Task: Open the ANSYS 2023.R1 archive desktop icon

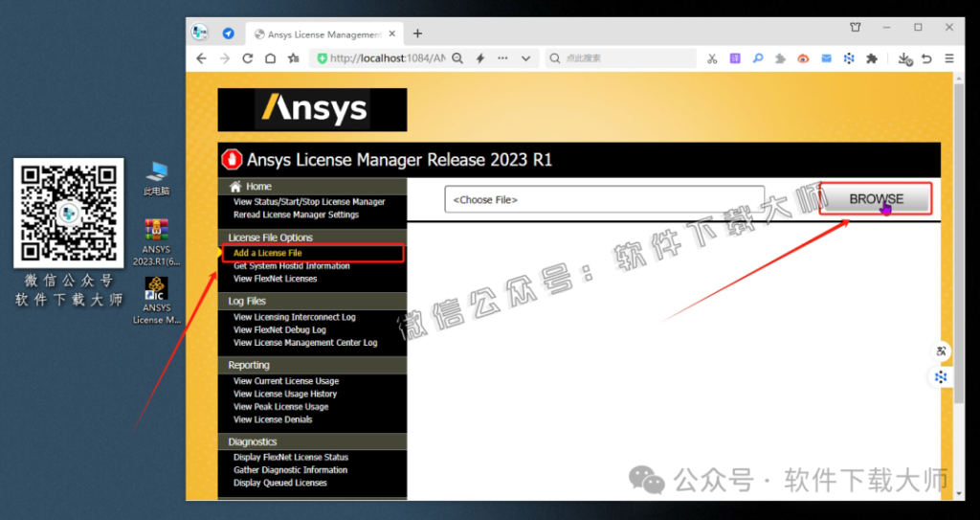Action: click(156, 242)
